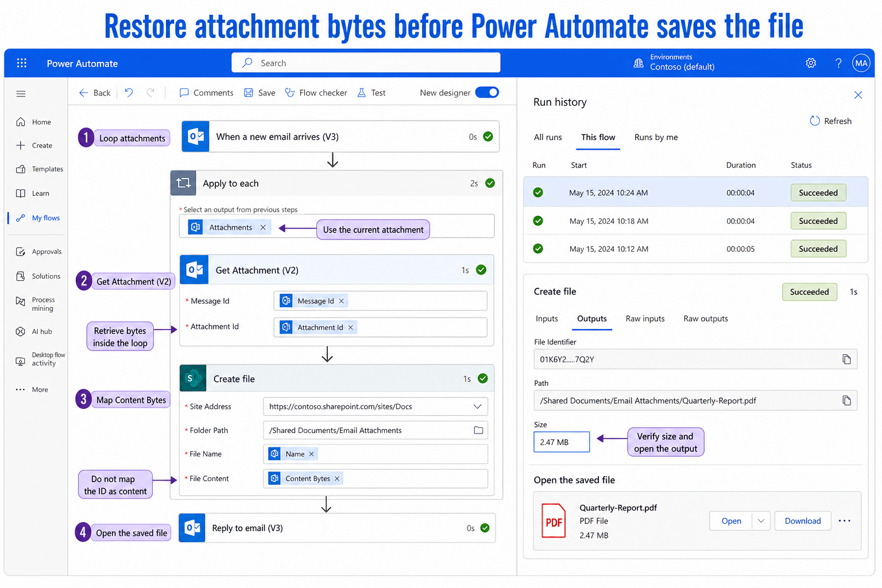Toggle the New designer switch
Screen dimensions: 882x588
tap(487, 92)
